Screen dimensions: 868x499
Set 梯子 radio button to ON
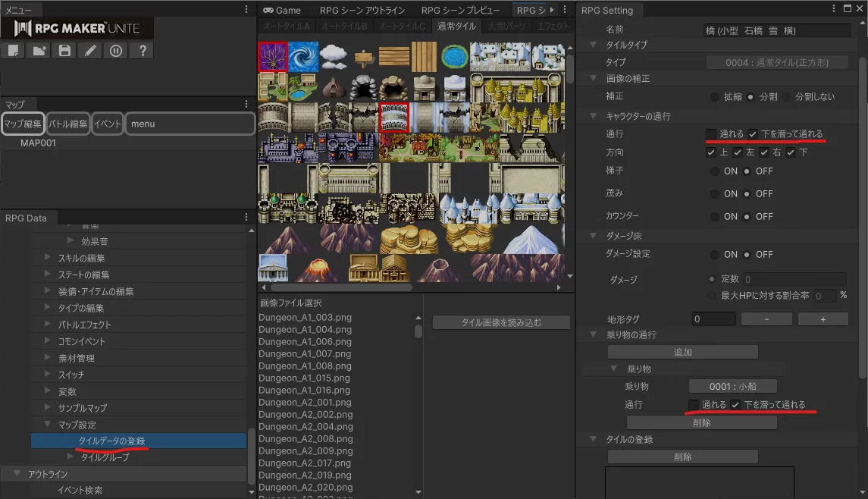click(715, 171)
